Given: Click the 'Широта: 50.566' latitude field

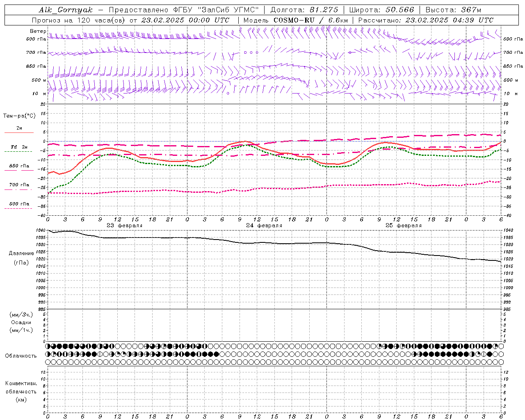Looking at the screenshot, I should point(381,10).
